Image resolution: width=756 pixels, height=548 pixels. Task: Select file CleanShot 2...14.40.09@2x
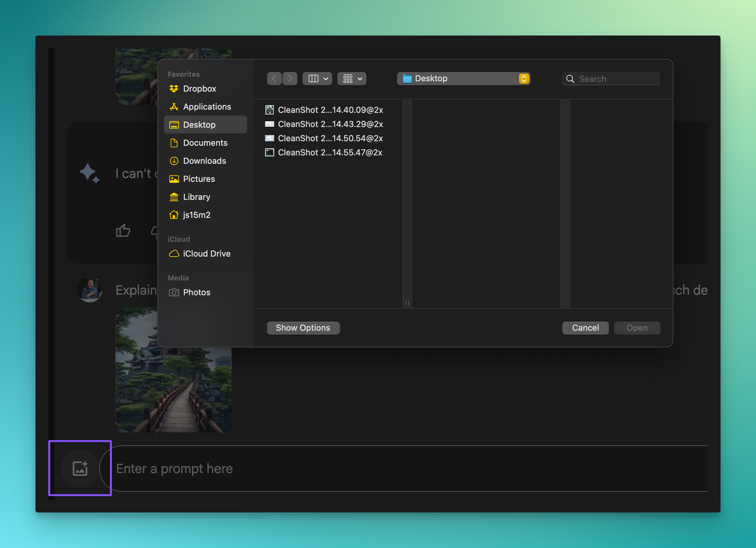[x=330, y=110]
